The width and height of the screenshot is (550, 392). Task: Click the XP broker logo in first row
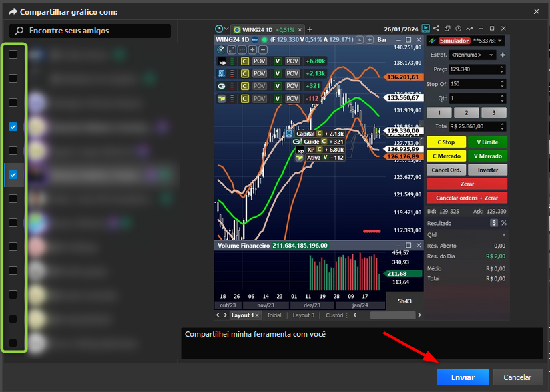point(222,61)
